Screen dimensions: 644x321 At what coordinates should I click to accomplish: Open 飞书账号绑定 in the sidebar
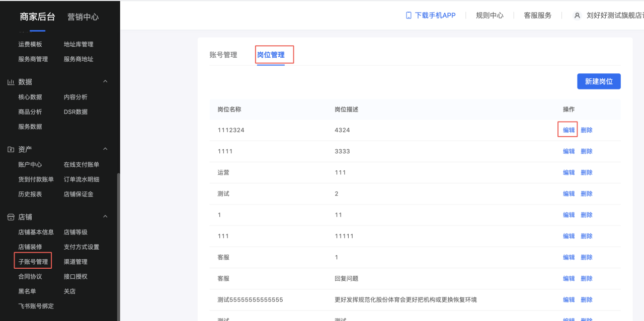point(36,306)
